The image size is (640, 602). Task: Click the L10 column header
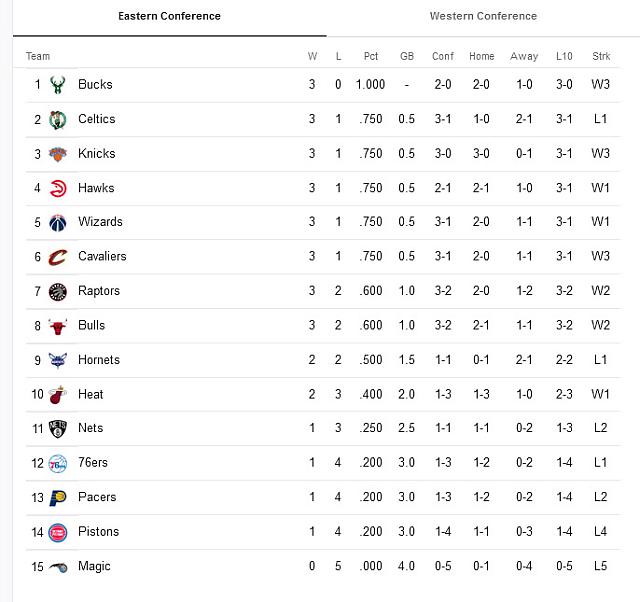point(564,56)
